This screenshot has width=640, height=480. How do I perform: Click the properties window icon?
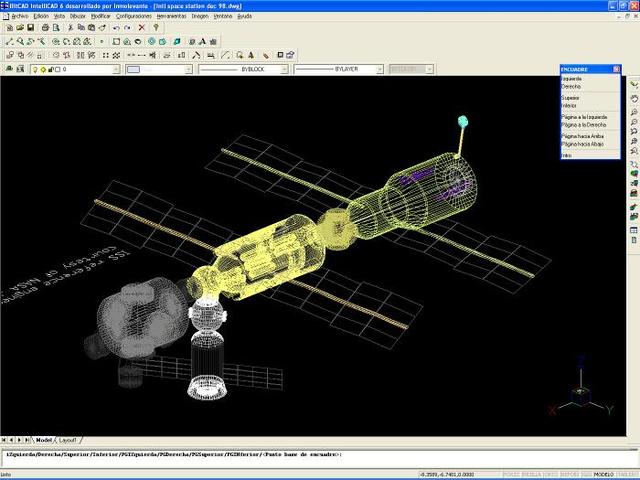tap(290, 55)
